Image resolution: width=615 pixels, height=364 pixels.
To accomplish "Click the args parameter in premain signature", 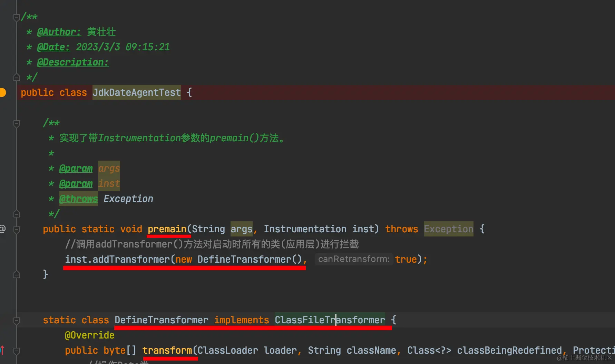I will [x=242, y=229].
